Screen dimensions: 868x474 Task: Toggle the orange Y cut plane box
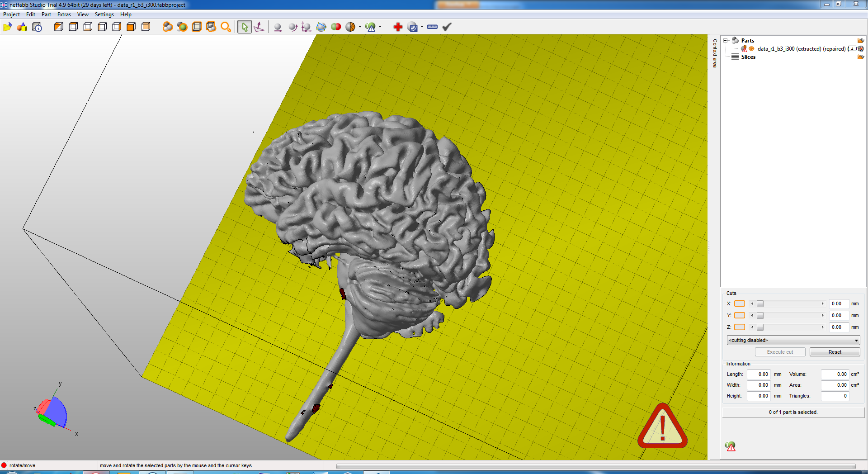point(739,315)
